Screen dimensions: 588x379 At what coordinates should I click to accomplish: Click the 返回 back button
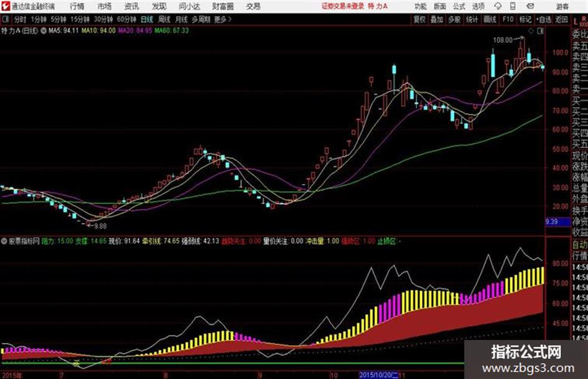(561, 19)
